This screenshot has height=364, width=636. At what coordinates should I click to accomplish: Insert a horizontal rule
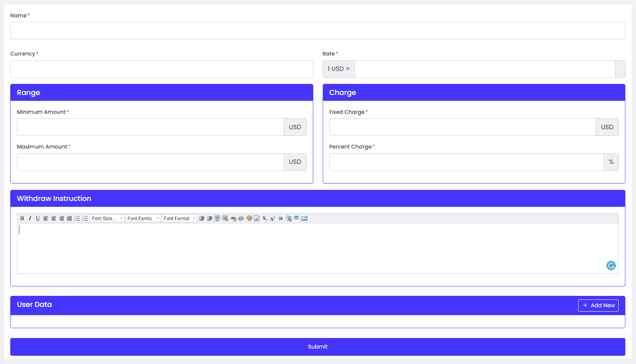296,218
